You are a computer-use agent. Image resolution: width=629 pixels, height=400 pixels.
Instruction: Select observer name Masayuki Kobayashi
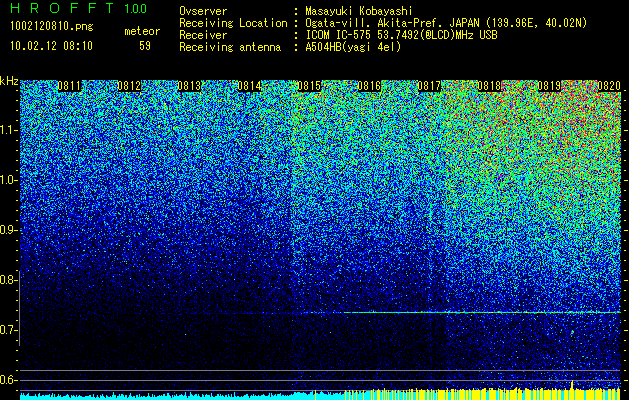(359, 11)
